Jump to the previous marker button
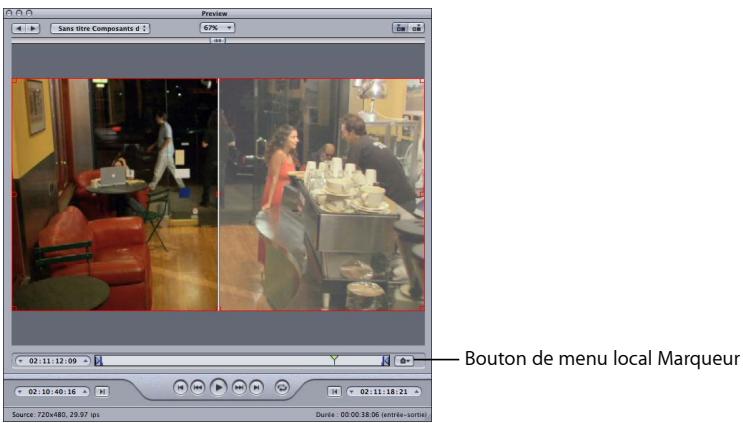The width and height of the screenshot is (743, 423). coord(180,384)
